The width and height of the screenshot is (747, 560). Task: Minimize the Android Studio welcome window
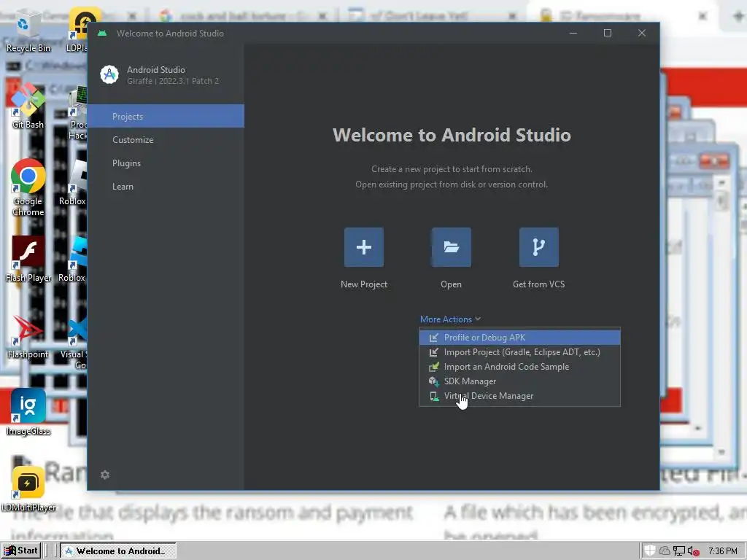[573, 33]
